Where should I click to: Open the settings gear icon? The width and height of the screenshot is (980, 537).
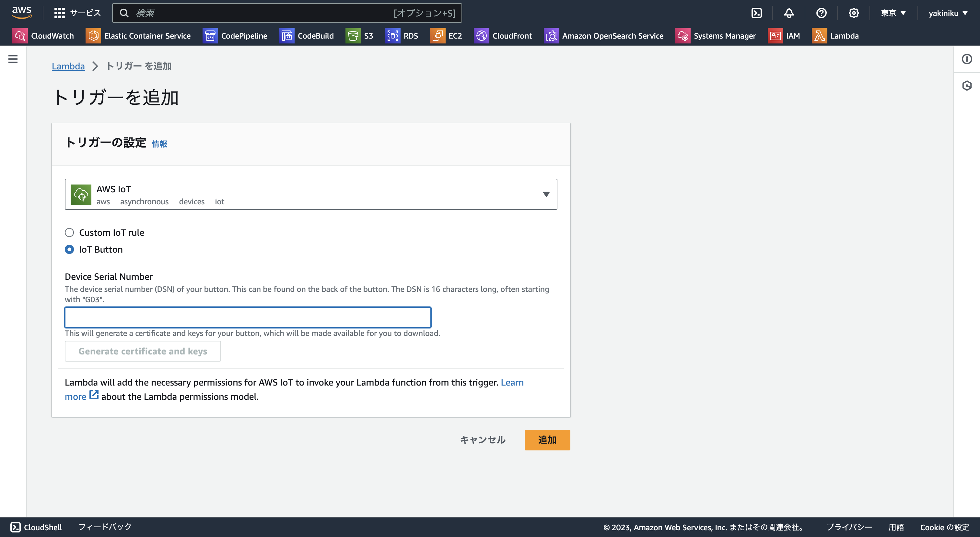[x=854, y=13]
